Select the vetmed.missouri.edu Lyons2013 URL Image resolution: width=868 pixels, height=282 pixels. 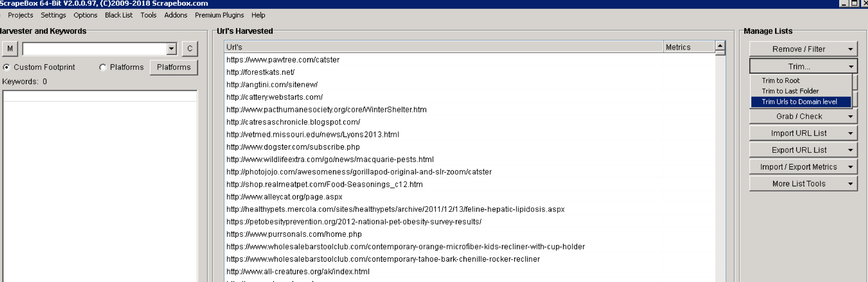[313, 134]
